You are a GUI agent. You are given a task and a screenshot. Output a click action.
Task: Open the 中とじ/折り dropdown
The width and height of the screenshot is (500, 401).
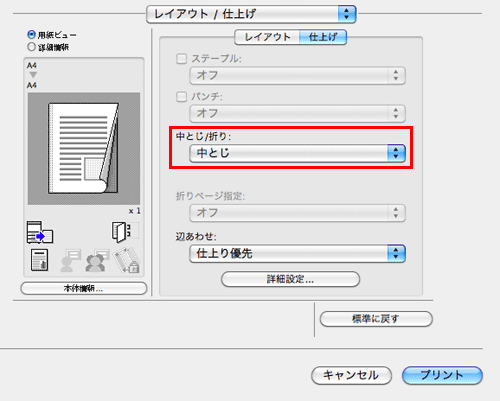(x=297, y=153)
